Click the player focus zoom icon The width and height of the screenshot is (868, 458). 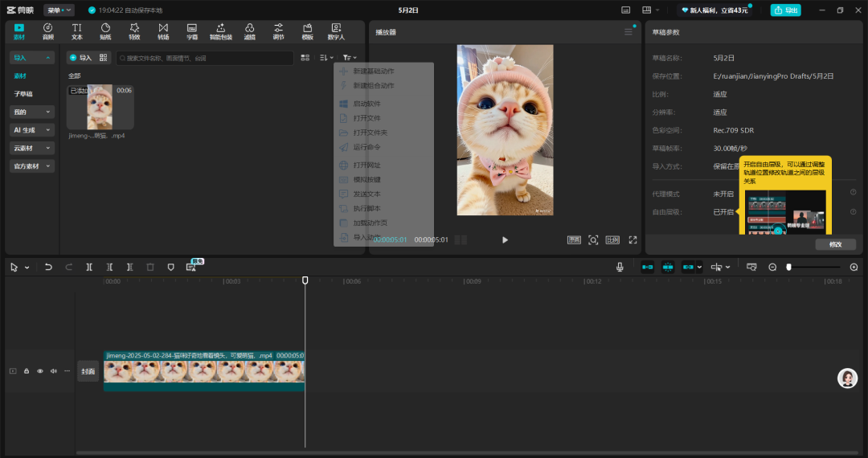(x=593, y=239)
